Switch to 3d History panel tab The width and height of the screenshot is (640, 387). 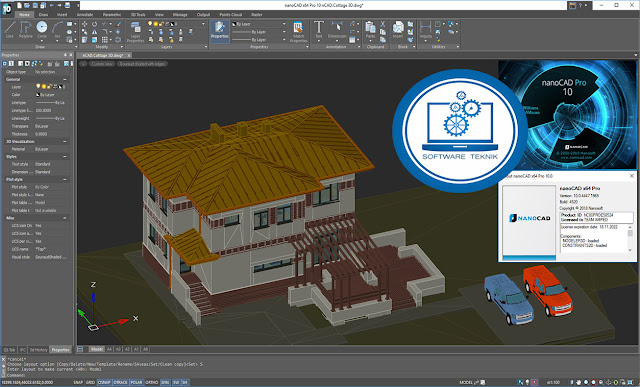click(x=38, y=350)
